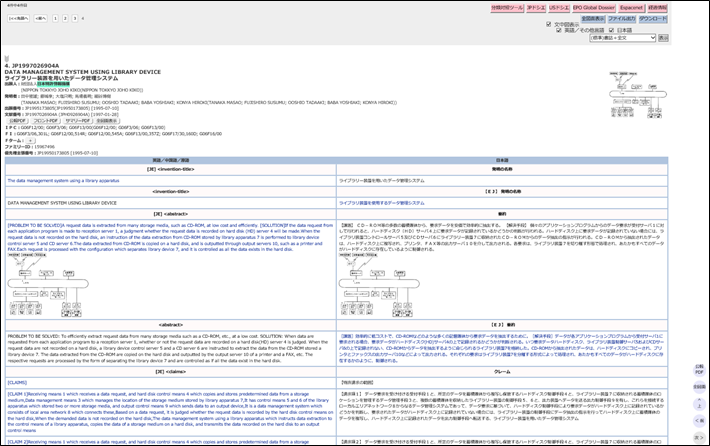Click the 全図面表示 button beside サマリーPDF
Screen dimensions: 710x446
[107, 121]
